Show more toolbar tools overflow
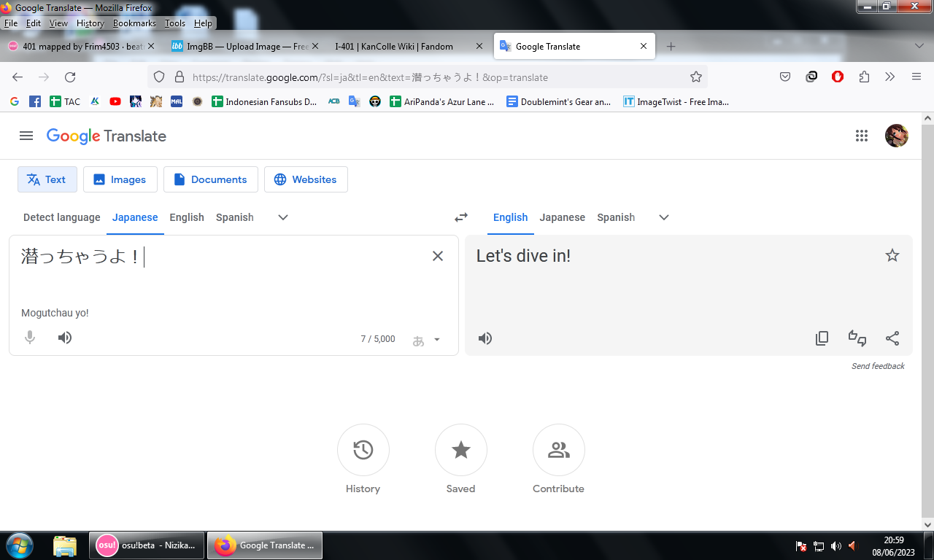Screen dimensions: 934x560 [x=890, y=77]
